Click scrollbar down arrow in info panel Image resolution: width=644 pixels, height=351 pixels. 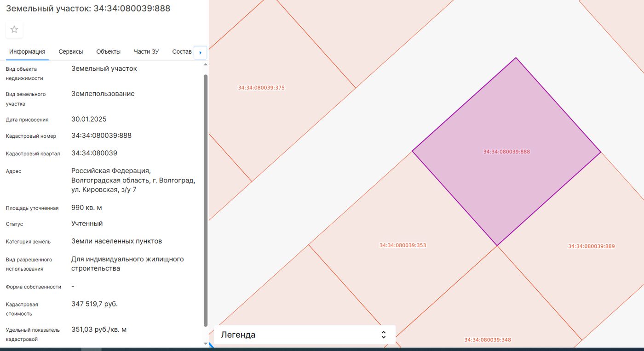tap(206, 343)
